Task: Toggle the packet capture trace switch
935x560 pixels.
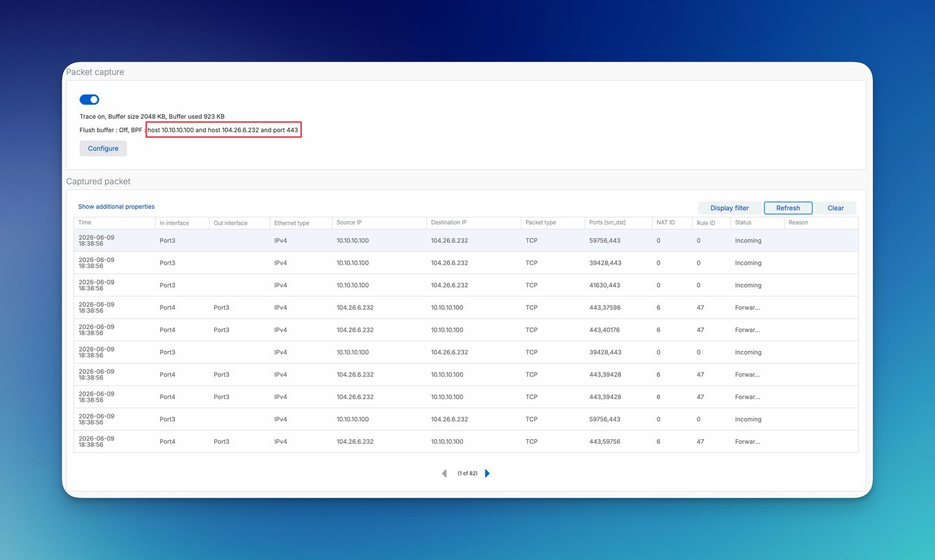Action: [x=89, y=99]
